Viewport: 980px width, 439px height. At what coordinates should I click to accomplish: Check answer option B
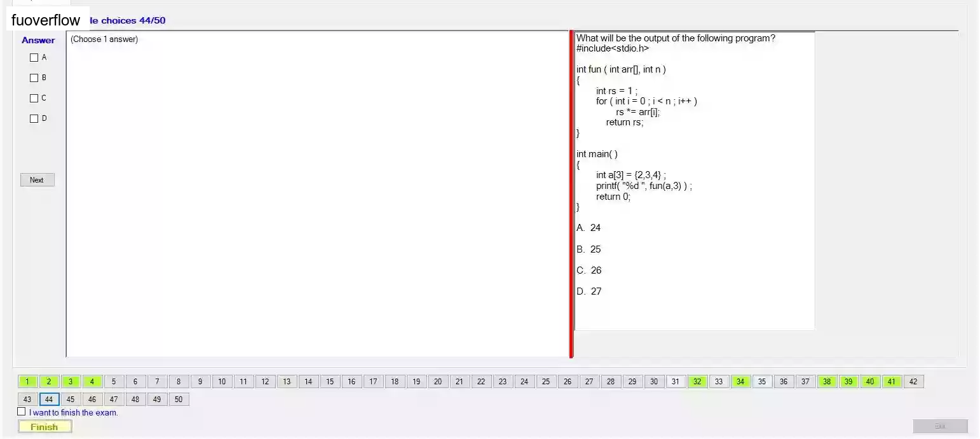(34, 78)
